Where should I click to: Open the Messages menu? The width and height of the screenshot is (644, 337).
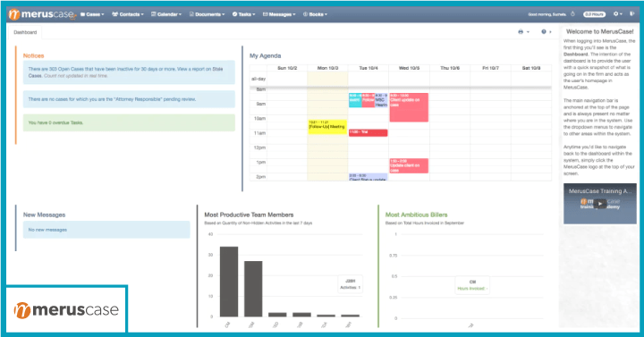tap(279, 14)
